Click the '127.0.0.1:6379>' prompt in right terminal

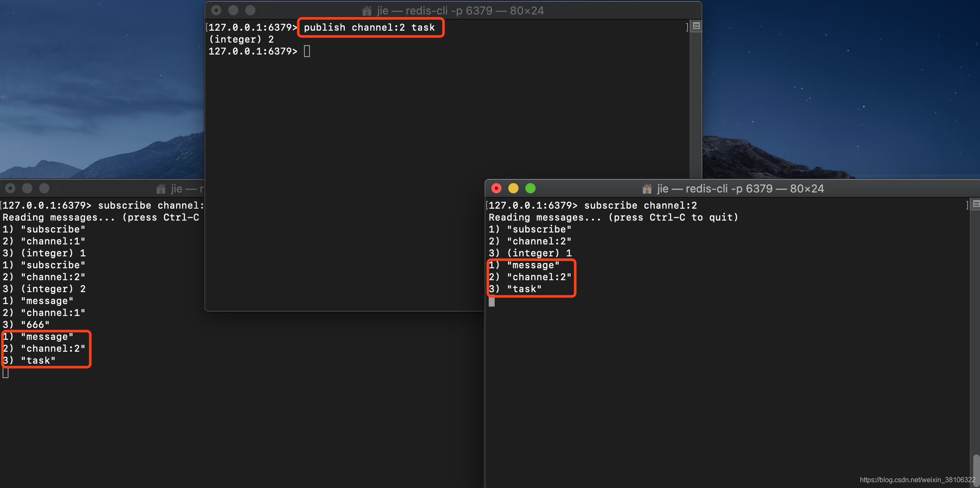pyautogui.click(x=533, y=205)
